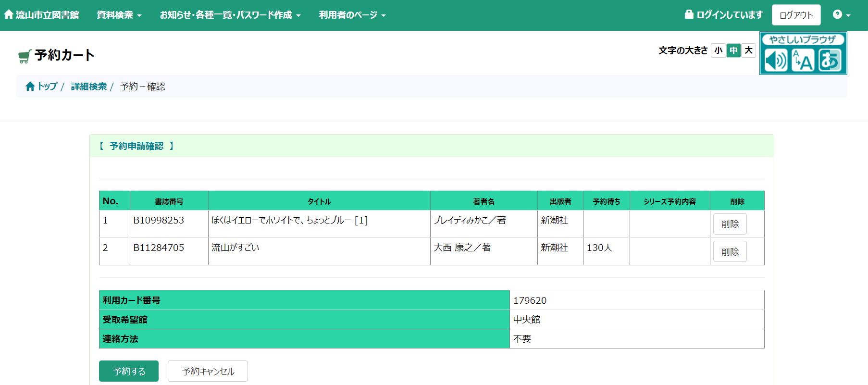Screen dimensions: 868x385
Task: Click the 著者名 column header
Action: (x=484, y=201)
